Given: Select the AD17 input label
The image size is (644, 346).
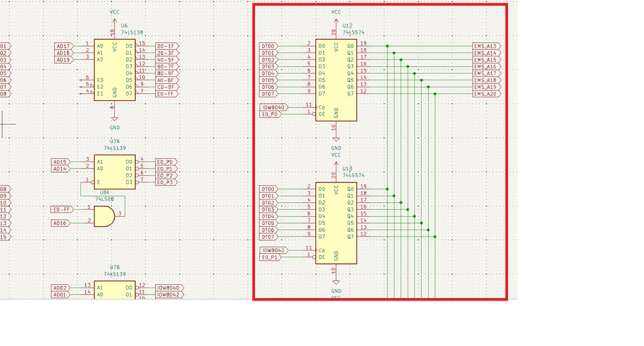Looking at the screenshot, I should coord(63,46).
